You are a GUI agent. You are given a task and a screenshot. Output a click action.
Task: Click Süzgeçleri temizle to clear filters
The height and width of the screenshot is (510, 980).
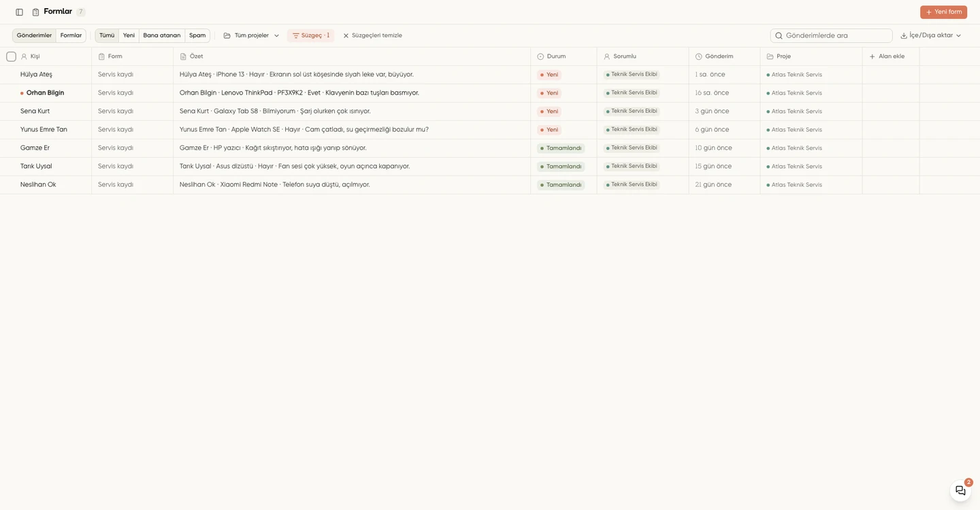click(x=372, y=35)
